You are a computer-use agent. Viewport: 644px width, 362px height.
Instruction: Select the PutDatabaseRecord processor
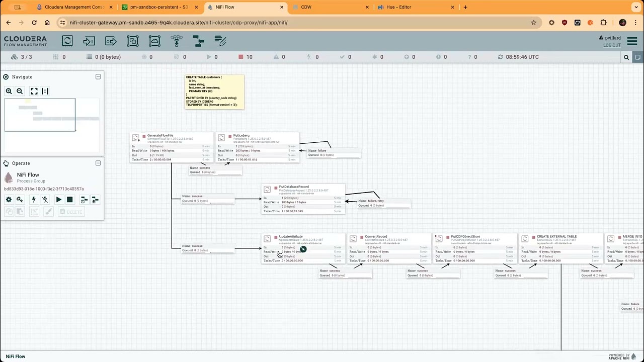303,199
